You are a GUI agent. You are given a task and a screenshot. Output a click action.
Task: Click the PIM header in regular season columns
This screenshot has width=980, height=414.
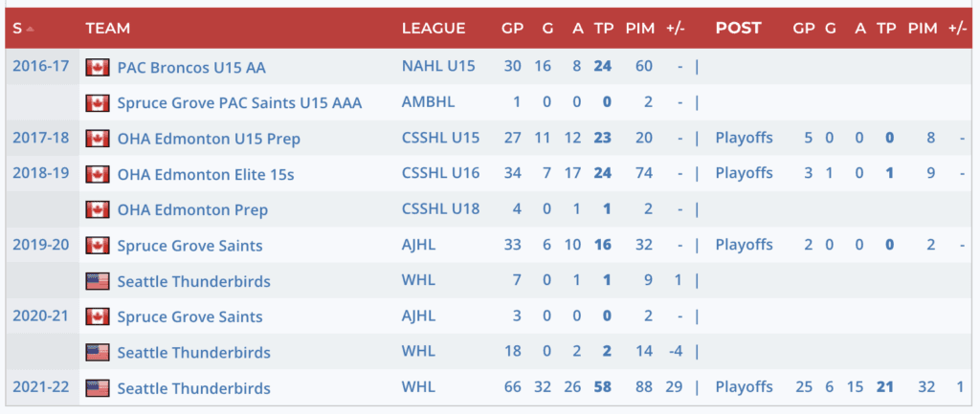click(x=639, y=29)
